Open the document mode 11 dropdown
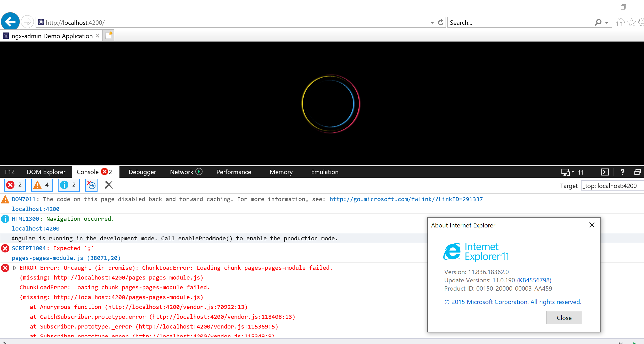Image resolution: width=644 pixels, height=344 pixels. 573,172
